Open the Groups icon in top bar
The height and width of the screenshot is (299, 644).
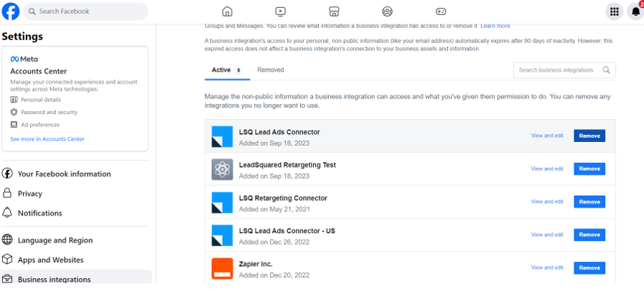click(x=388, y=11)
